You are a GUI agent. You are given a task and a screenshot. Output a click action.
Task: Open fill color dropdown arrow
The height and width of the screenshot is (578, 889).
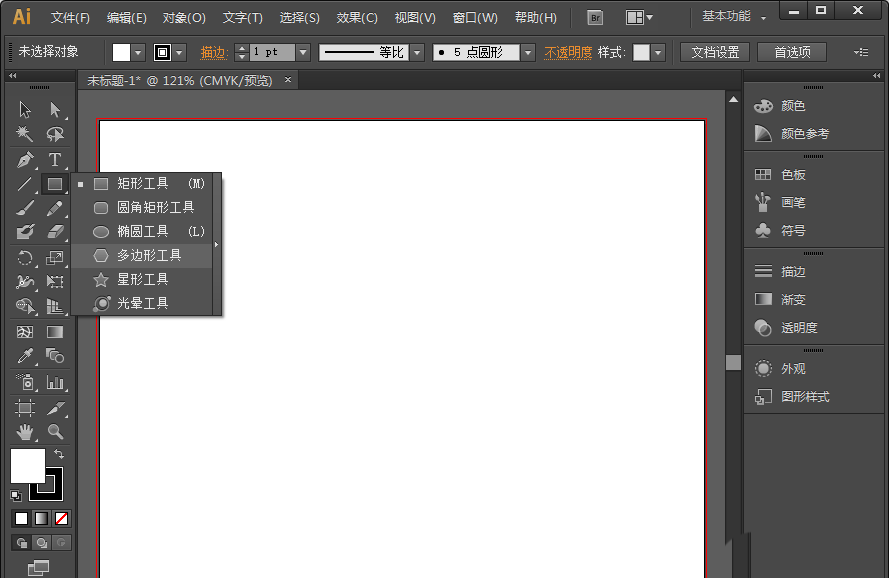[138, 53]
